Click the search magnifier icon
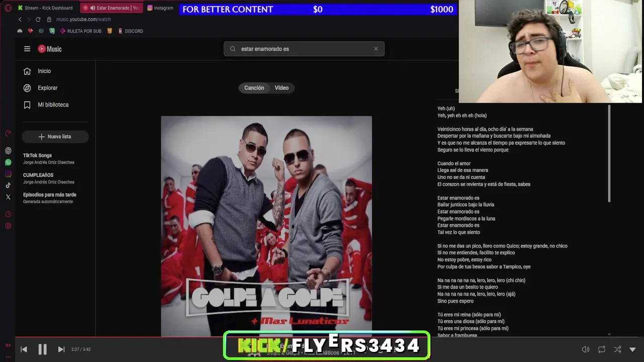Viewport: 644px width, 362px height. pos(232,49)
